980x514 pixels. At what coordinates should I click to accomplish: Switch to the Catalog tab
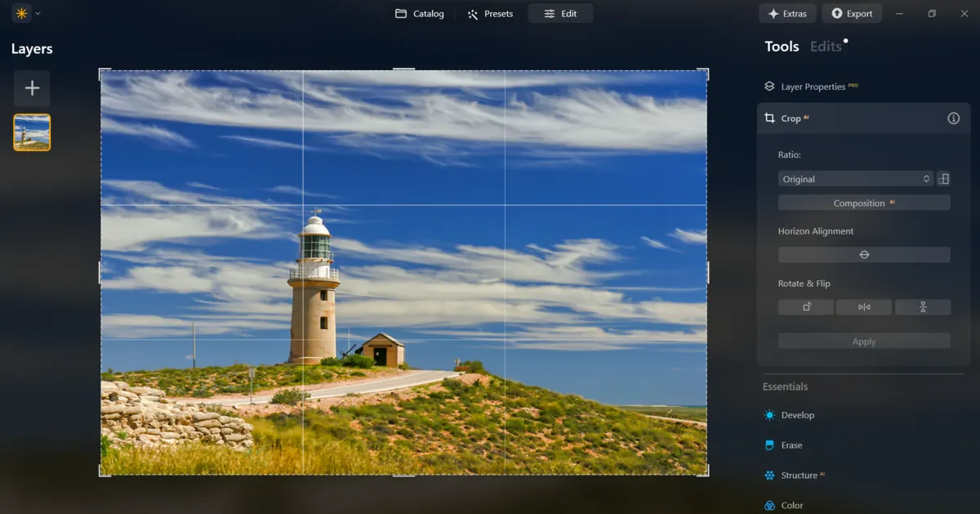pyautogui.click(x=420, y=13)
